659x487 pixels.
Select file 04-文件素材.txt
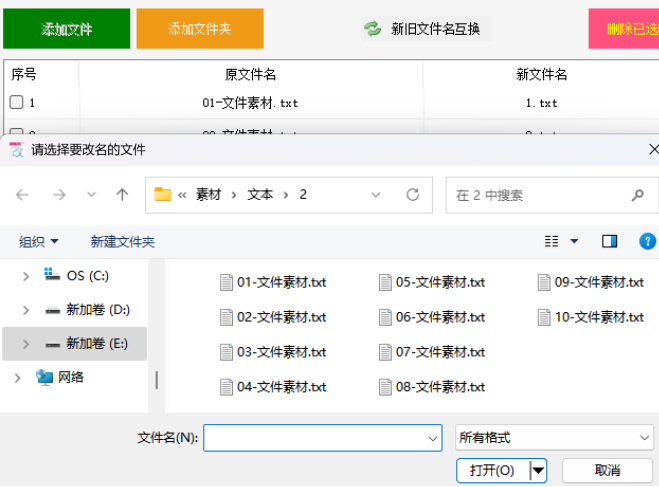coord(273,387)
